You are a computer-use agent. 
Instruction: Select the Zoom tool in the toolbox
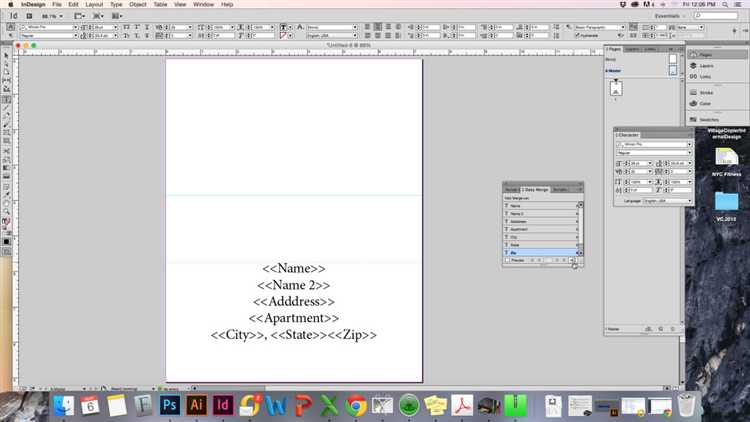(x=6, y=211)
